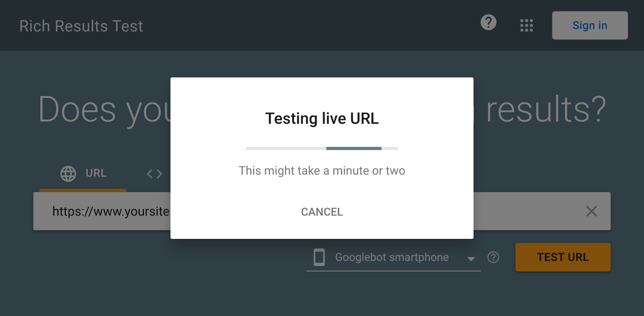Click the dropdown arrow next to Googlebot
This screenshot has height=316, width=644.
(x=471, y=259)
